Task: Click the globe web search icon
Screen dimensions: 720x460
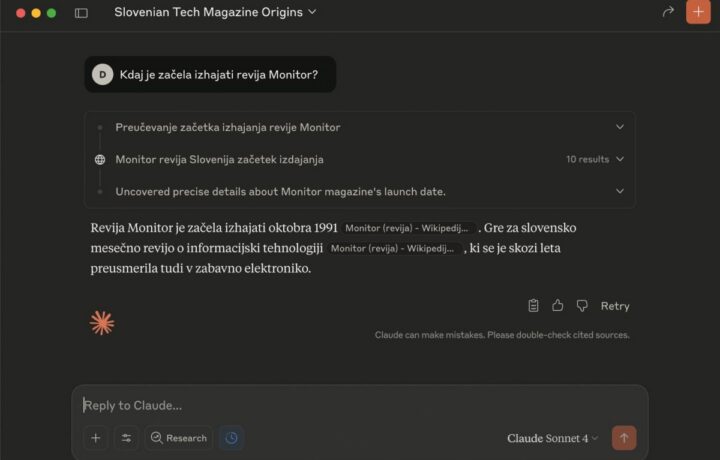Action: click(100, 159)
